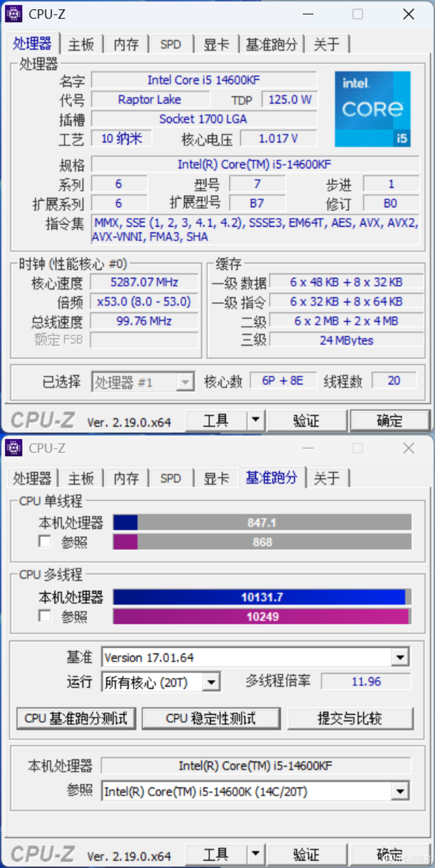Click thread count value 20
This screenshot has height=868, width=435.
click(x=394, y=380)
